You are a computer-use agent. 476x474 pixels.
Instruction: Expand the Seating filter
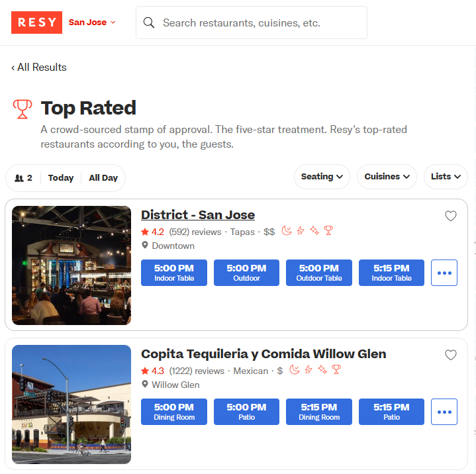322,177
